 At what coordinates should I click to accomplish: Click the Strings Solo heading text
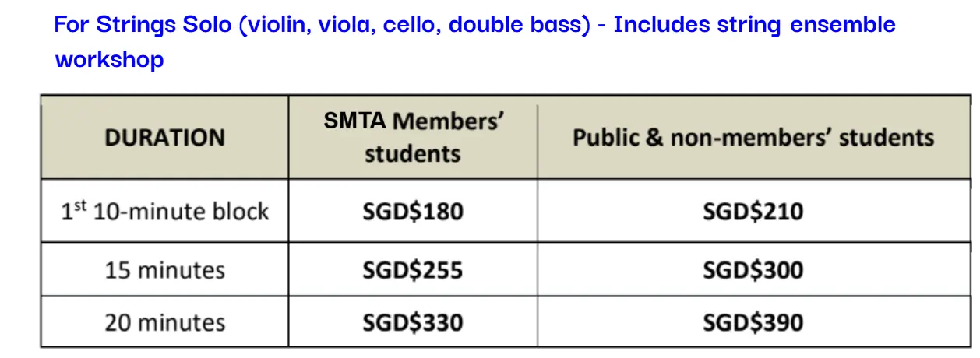click(474, 41)
